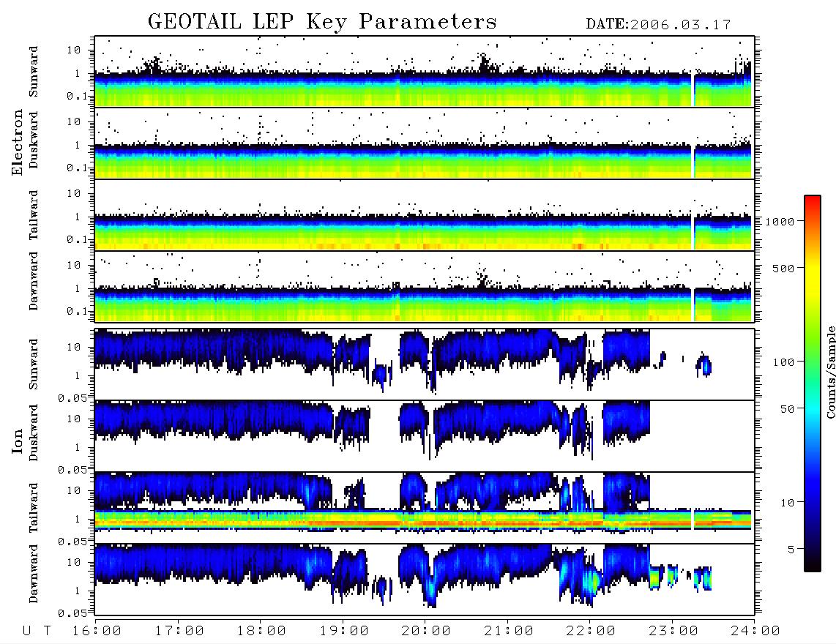Click the "Counts/Sample" colorbar label
Viewport: 836px width, 644px height.
coord(830,372)
